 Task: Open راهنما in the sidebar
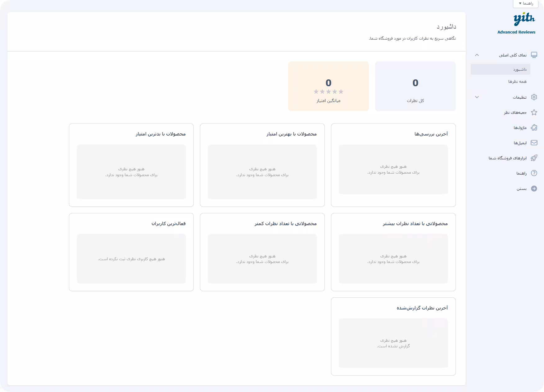pos(522,173)
